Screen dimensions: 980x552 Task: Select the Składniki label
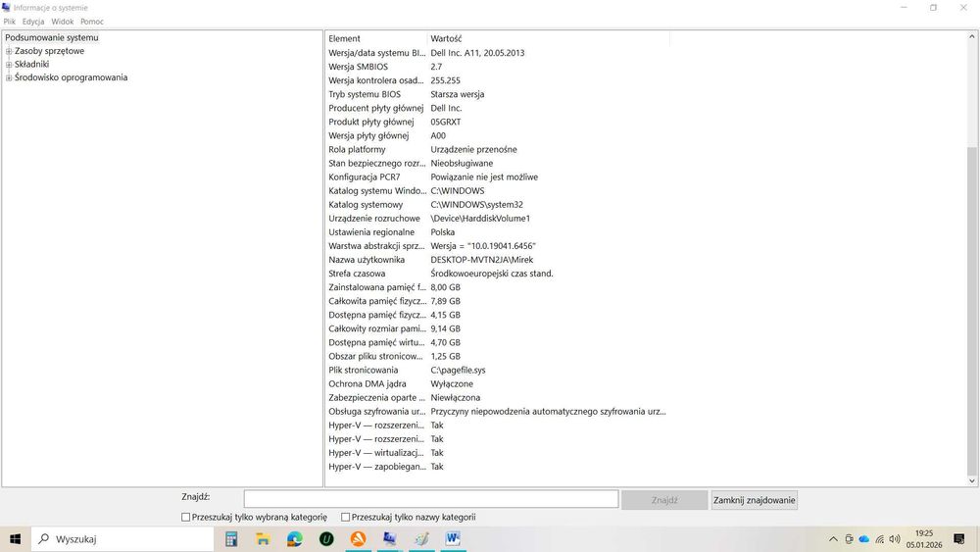32,65
